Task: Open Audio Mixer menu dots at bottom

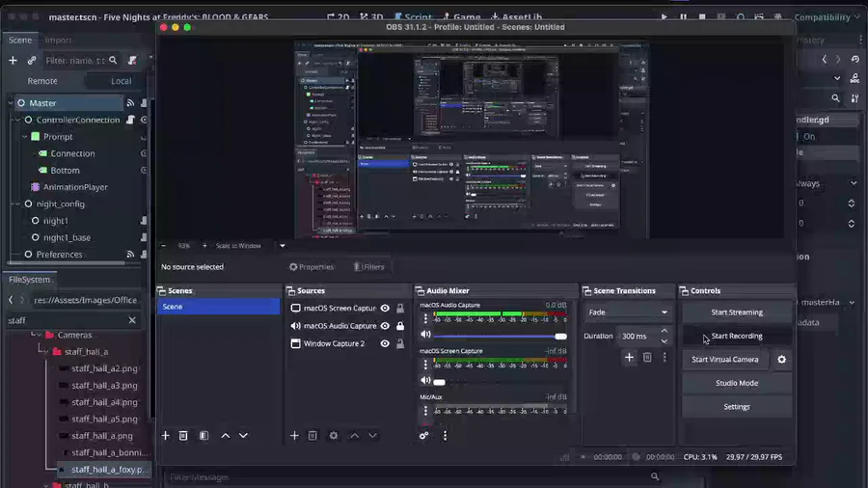Action: 445,436
